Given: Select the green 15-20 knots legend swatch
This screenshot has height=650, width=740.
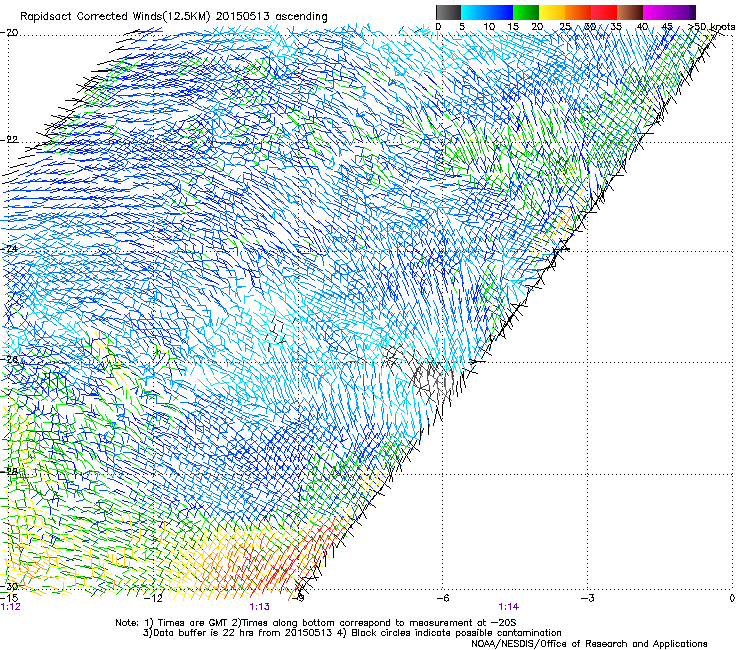Looking at the screenshot, I should [x=526, y=12].
